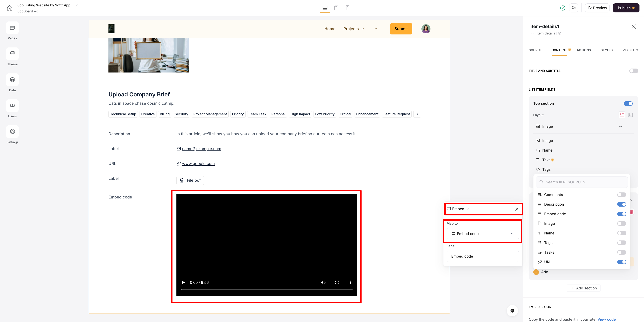
Task: Disable the Top section toggle
Action: pos(628,104)
